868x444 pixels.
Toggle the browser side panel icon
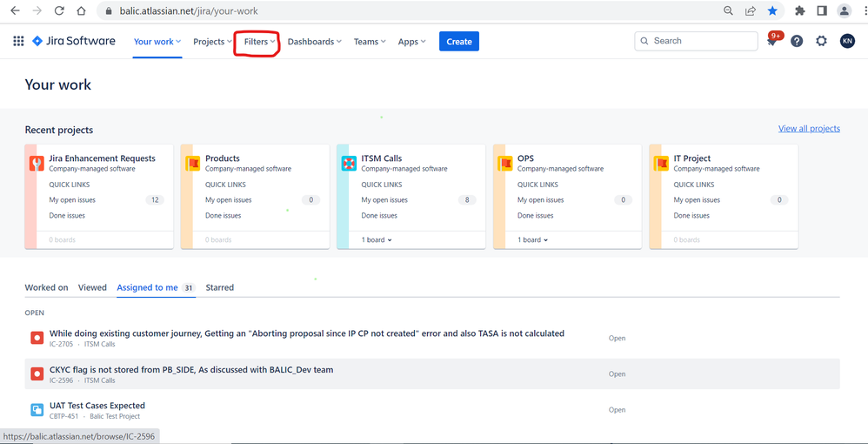[822, 10]
